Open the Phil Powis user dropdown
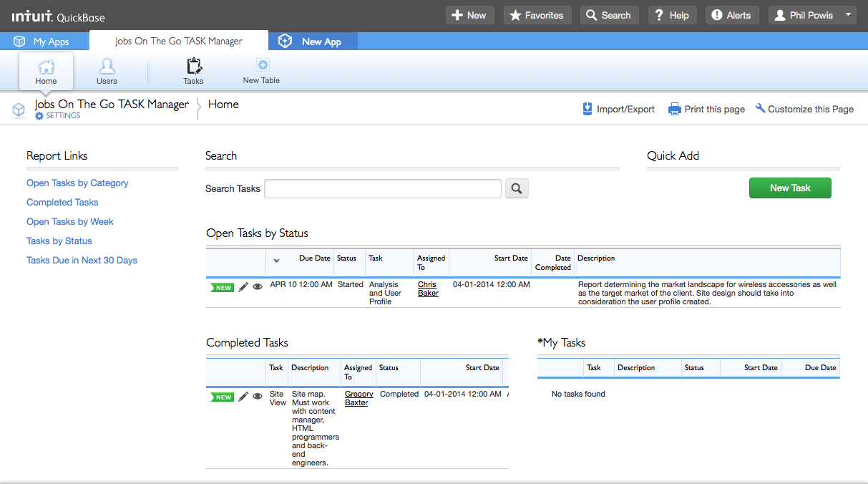The height and width of the screenshot is (484, 868). click(x=812, y=15)
